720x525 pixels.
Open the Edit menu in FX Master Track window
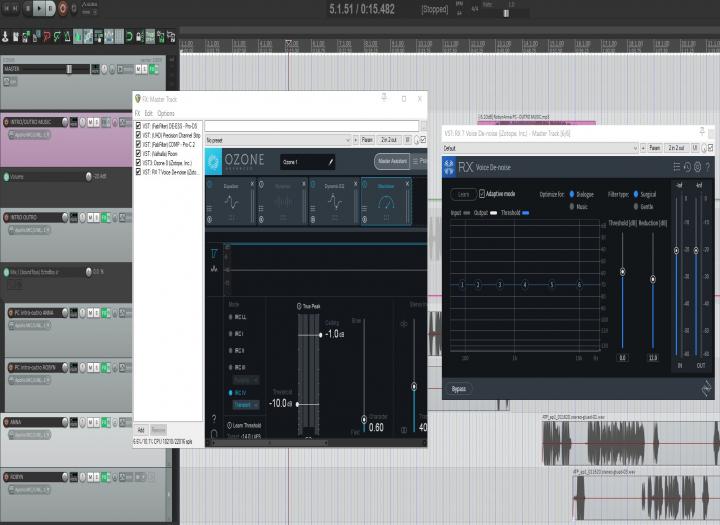148,113
